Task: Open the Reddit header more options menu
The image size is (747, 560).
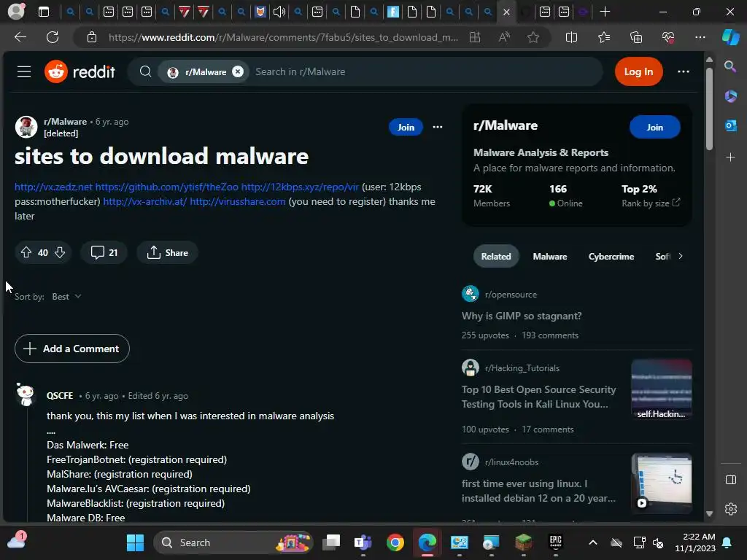Action: [x=683, y=72]
